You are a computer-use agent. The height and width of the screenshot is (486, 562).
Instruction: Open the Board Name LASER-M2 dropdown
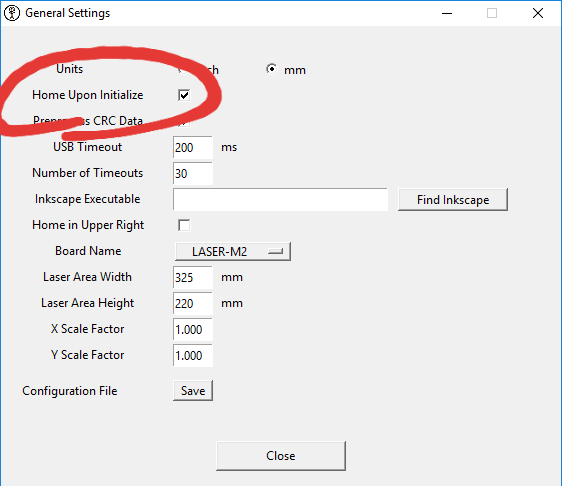[x=233, y=251]
